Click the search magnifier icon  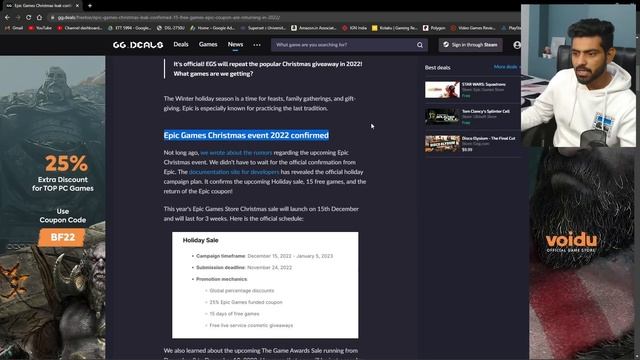click(420, 45)
